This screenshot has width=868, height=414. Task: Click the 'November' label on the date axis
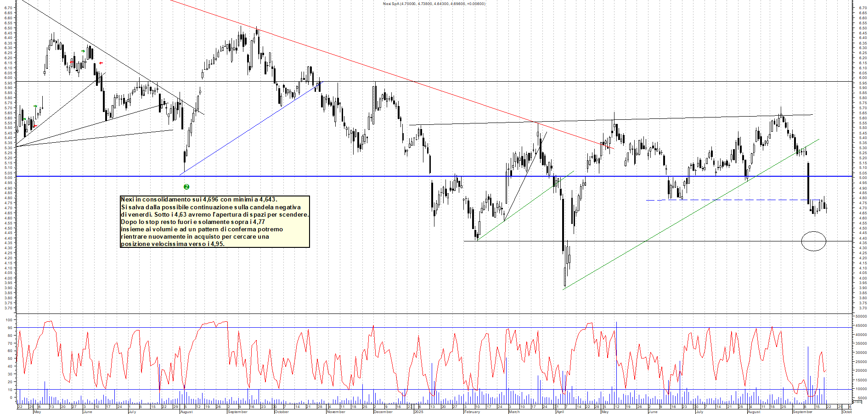tap(336, 412)
